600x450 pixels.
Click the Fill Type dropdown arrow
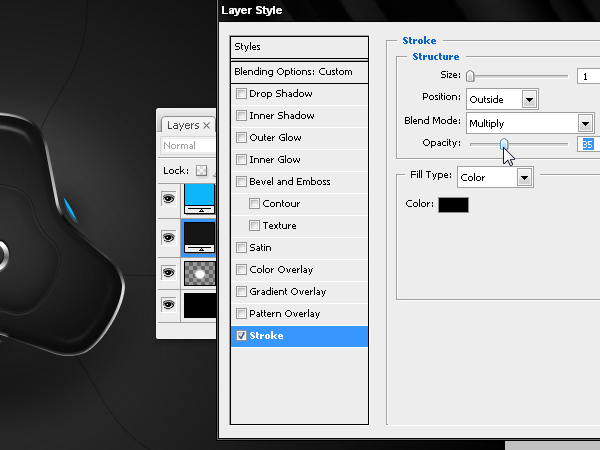tap(524, 178)
